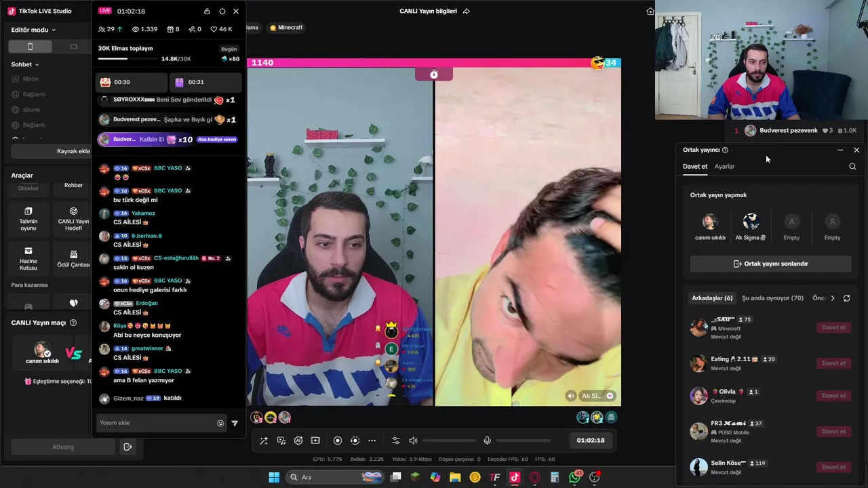Screen dimensions: 868x488
Task: Switch to the Ayarlar tab
Action: 724,167
